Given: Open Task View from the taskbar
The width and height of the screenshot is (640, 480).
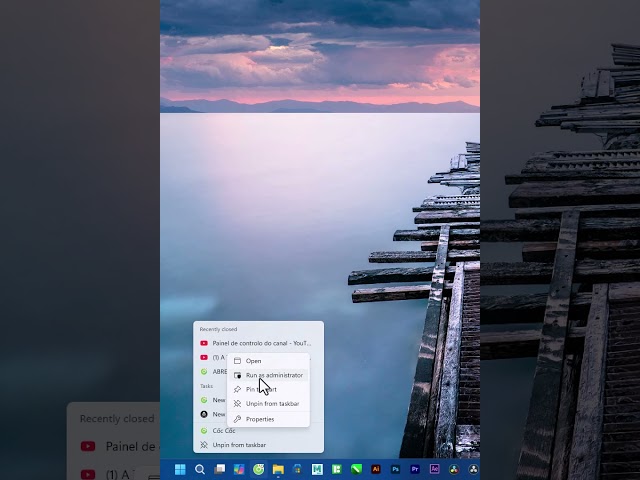Looking at the screenshot, I should click(x=220, y=469).
